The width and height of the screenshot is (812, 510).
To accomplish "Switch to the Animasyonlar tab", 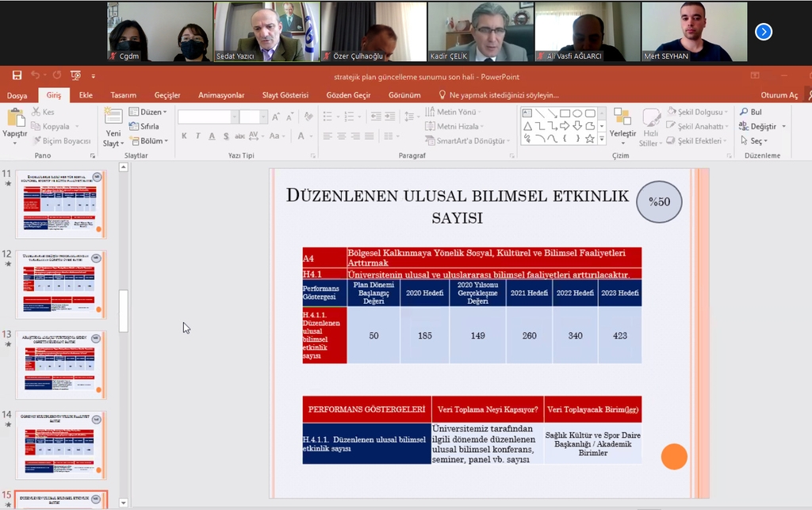I will click(220, 95).
